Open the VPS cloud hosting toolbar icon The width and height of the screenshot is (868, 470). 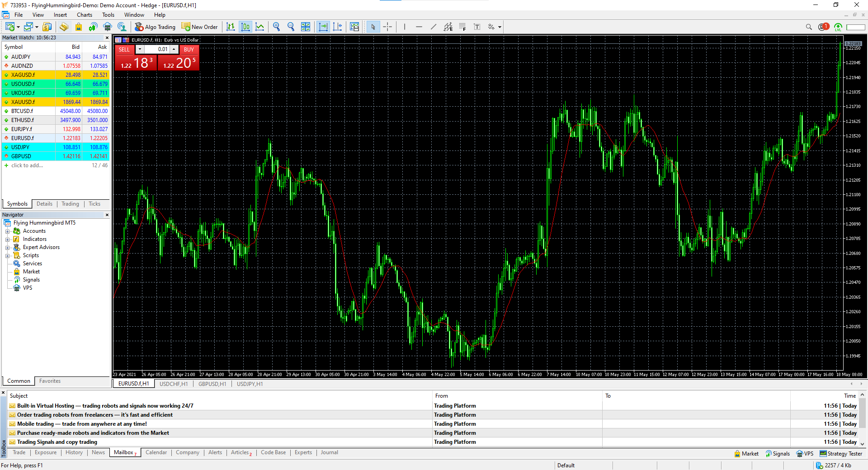(x=108, y=27)
